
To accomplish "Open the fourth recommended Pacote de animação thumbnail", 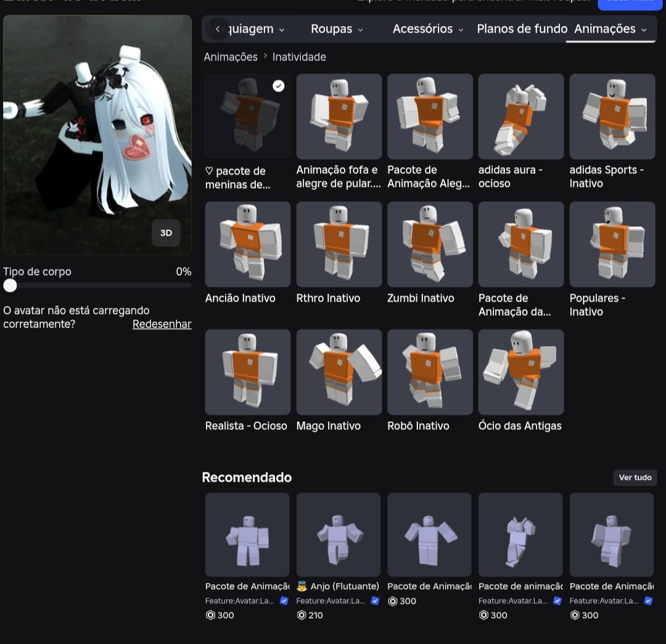I will pos(520,535).
